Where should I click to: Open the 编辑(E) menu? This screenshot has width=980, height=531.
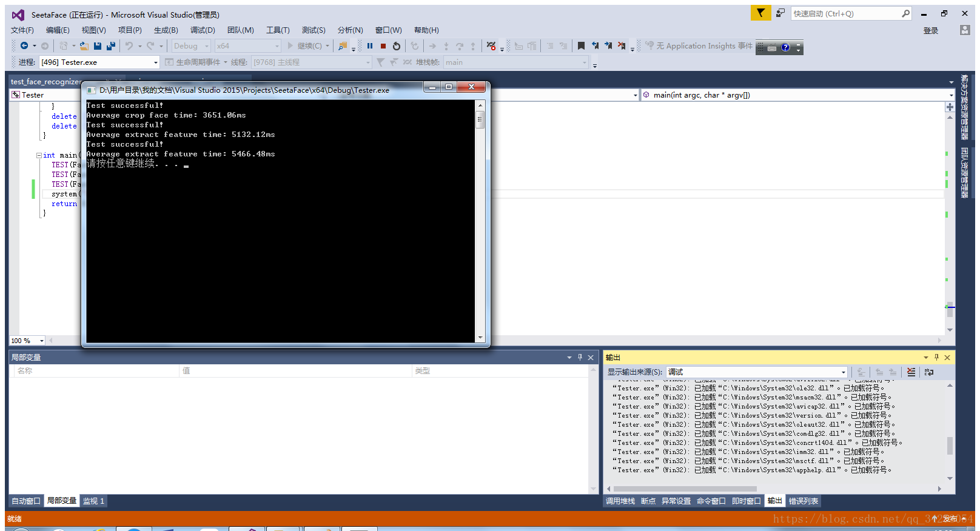(x=58, y=30)
